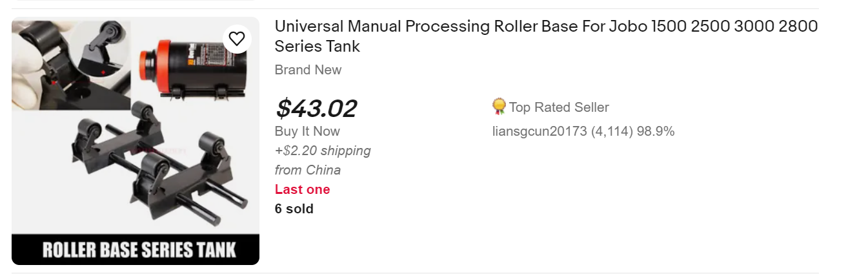Viewport: 868px width, 276px height.
Task: Click the +$2.20 shipping text
Action: pos(323,151)
